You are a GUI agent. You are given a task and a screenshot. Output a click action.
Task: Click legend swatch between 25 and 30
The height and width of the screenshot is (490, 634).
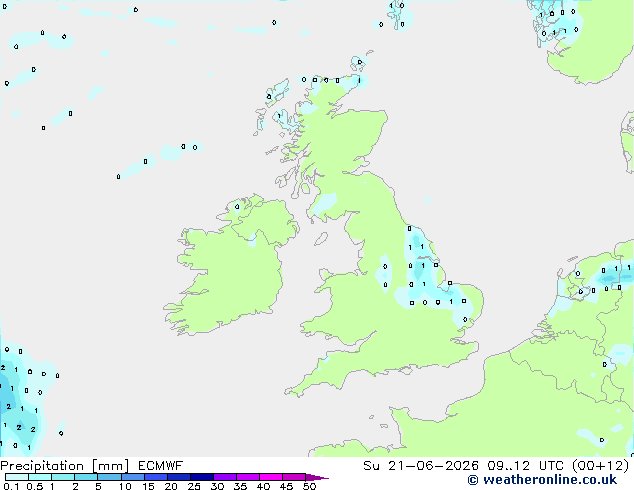[201, 477]
